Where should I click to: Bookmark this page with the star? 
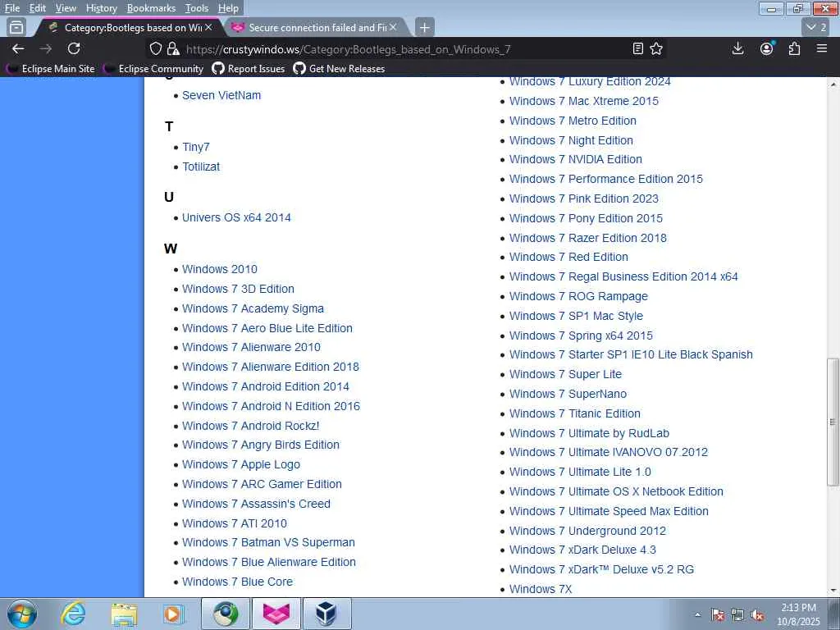pos(656,48)
